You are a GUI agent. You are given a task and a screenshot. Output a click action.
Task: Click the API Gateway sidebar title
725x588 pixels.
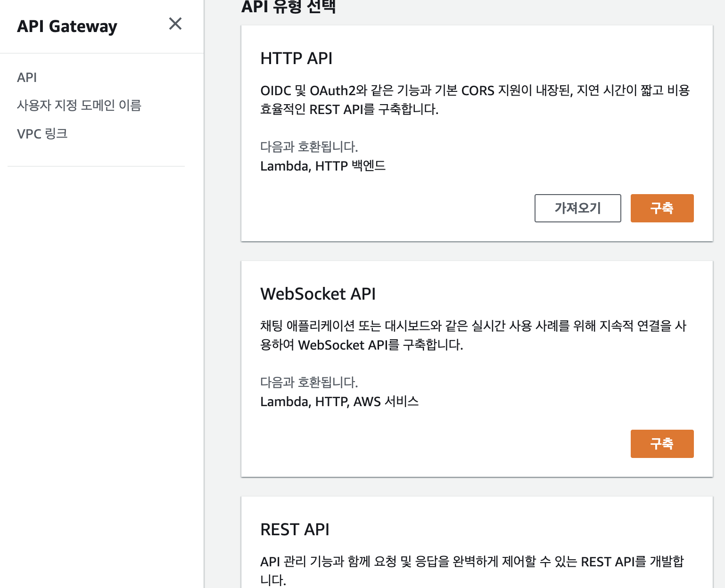tap(67, 26)
